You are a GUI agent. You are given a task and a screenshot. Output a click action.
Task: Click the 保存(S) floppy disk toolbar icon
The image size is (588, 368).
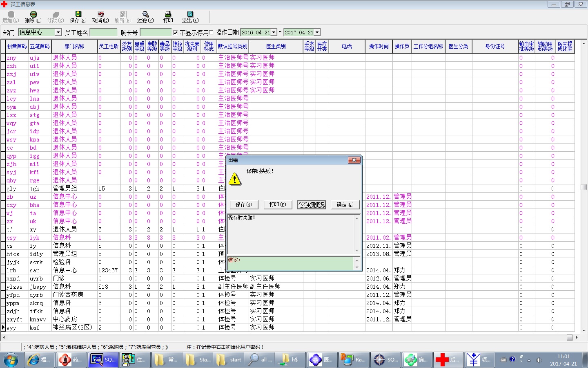click(78, 17)
